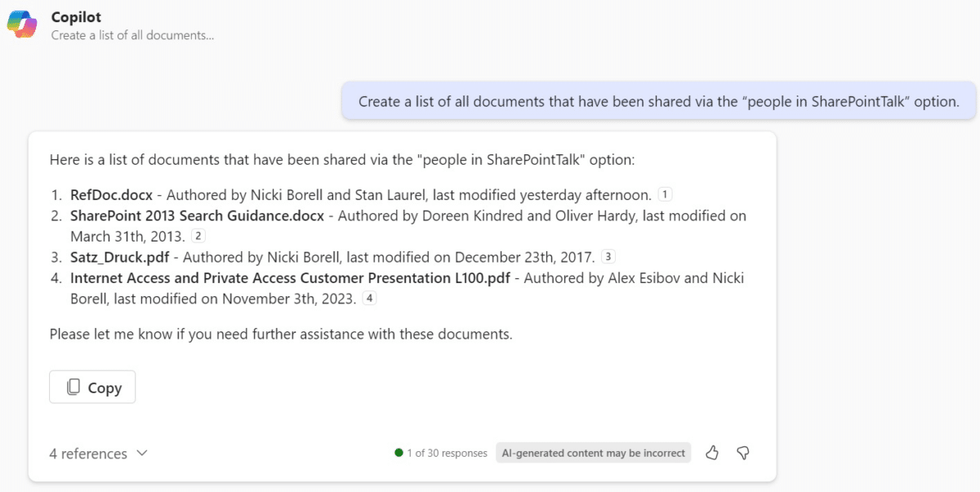Open citation 1 next to RefDoc.docx
980x492 pixels.
click(665, 195)
